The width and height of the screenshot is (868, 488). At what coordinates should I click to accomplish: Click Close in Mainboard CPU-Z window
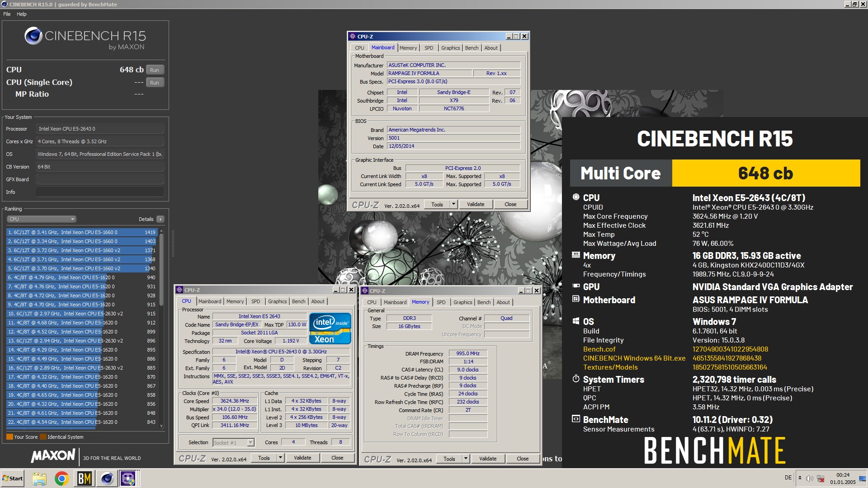(x=510, y=205)
